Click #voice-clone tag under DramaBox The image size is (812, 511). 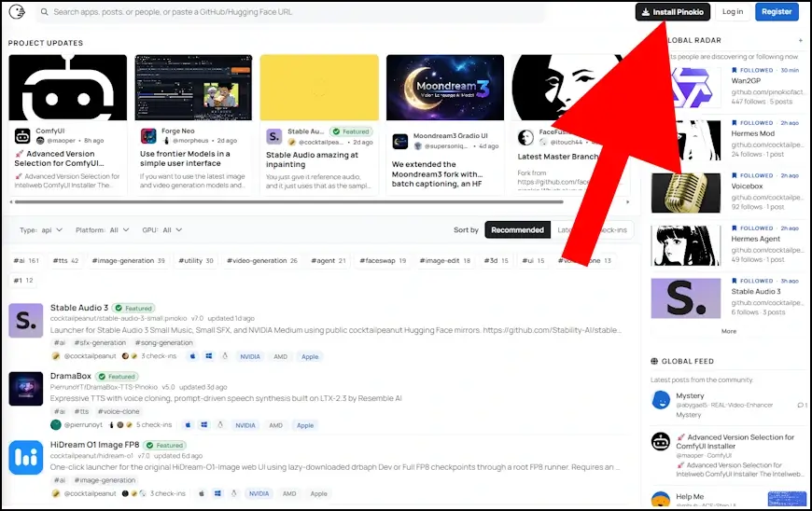pyautogui.click(x=119, y=411)
